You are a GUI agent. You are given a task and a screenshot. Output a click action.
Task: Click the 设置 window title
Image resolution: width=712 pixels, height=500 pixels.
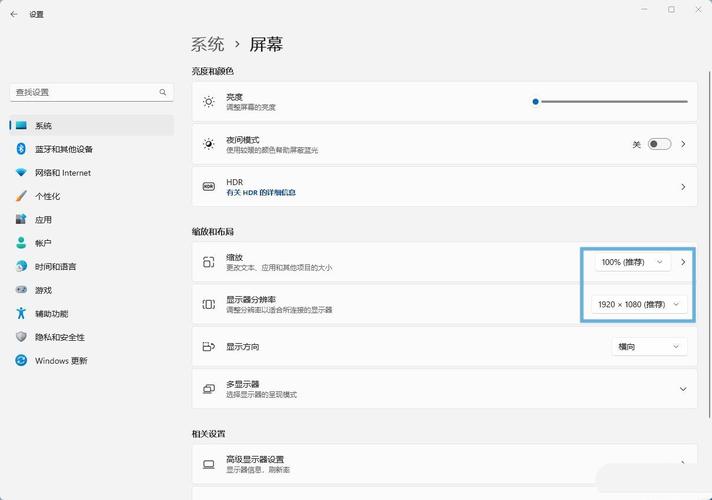coord(36,15)
